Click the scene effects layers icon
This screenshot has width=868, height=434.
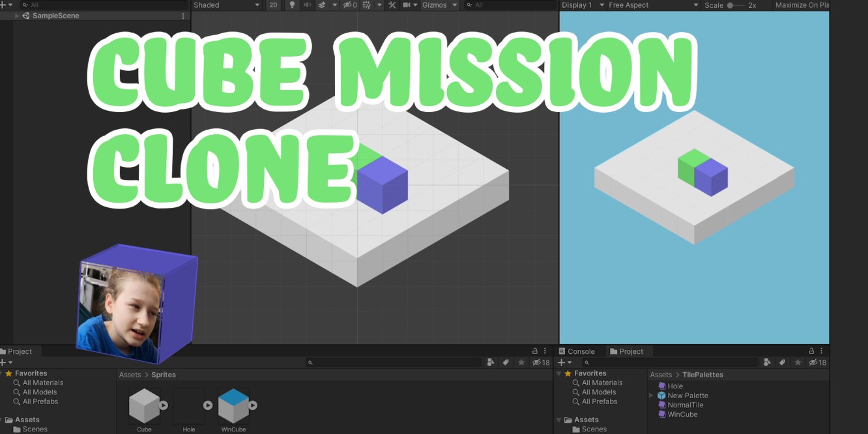pyautogui.click(x=322, y=5)
